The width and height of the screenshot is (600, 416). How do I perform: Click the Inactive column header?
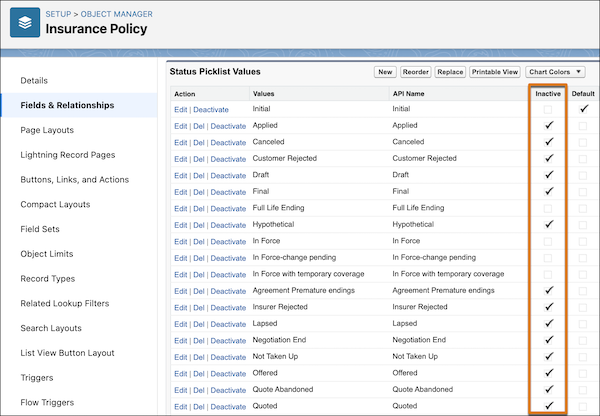[548, 94]
